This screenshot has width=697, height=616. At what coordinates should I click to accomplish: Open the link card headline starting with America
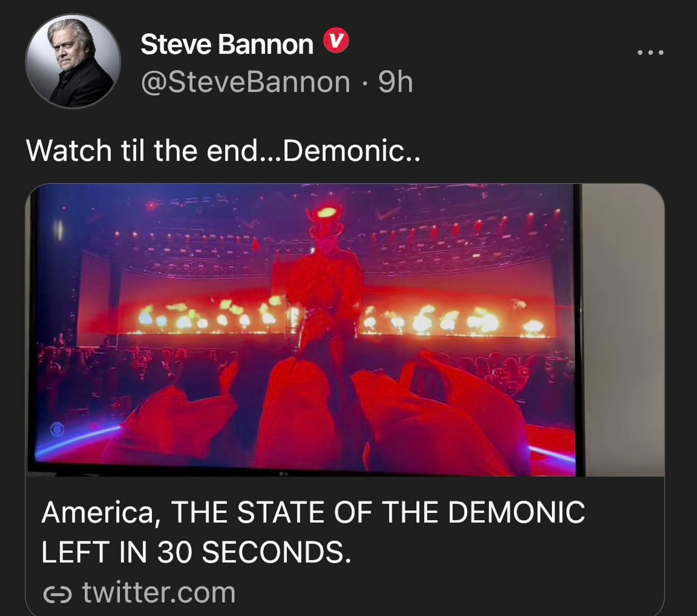(313, 532)
